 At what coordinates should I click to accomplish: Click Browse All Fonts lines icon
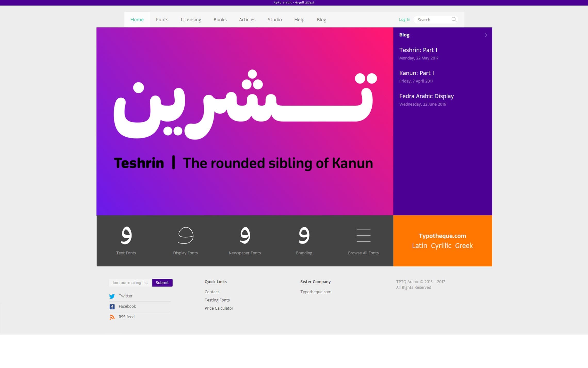[363, 235]
